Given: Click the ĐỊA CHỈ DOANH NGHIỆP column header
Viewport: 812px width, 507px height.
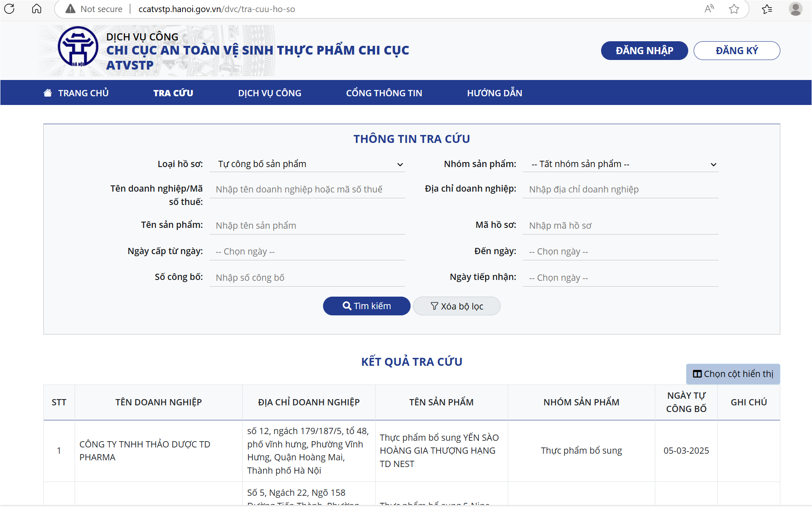Looking at the screenshot, I should (x=309, y=402).
